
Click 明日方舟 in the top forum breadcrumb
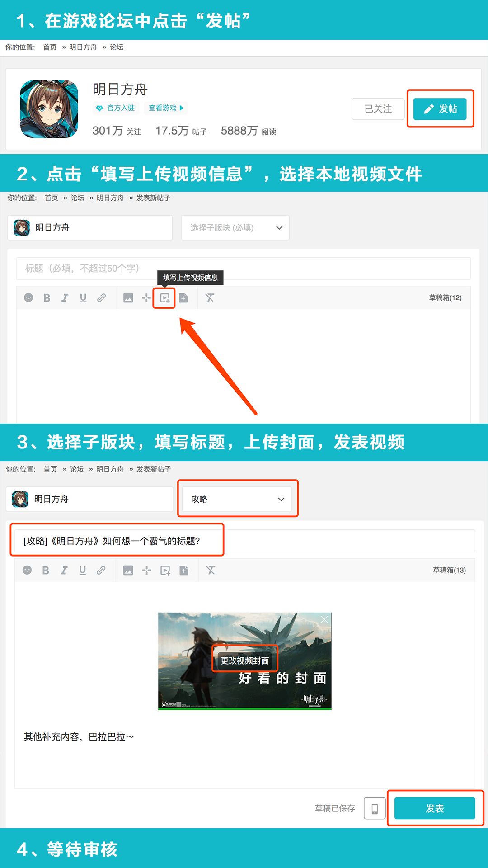tap(83, 47)
